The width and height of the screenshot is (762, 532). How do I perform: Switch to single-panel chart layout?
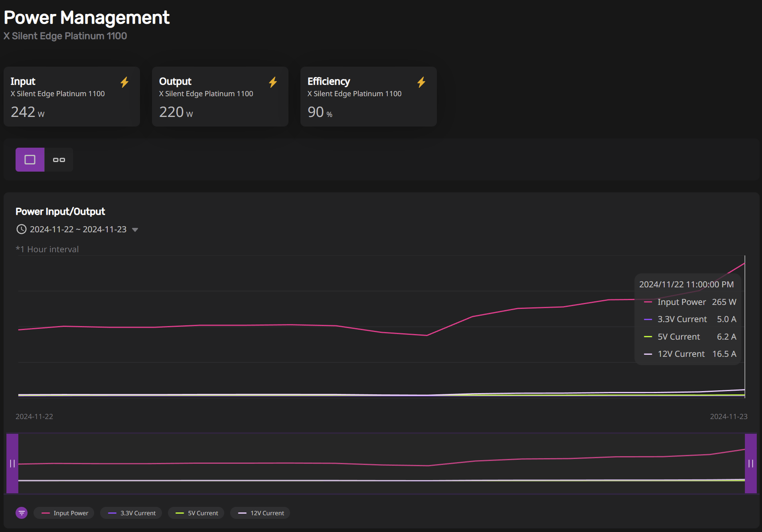coord(30,160)
